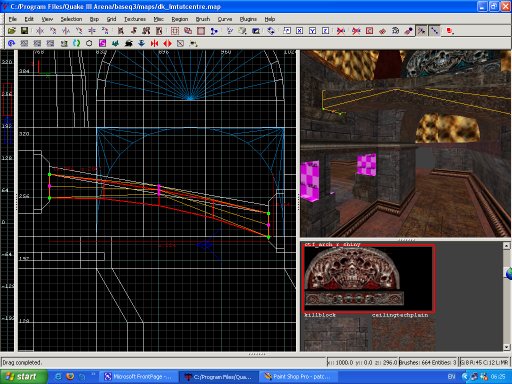Open the Curve menu
Screen dimensions: 512x384
225,19
